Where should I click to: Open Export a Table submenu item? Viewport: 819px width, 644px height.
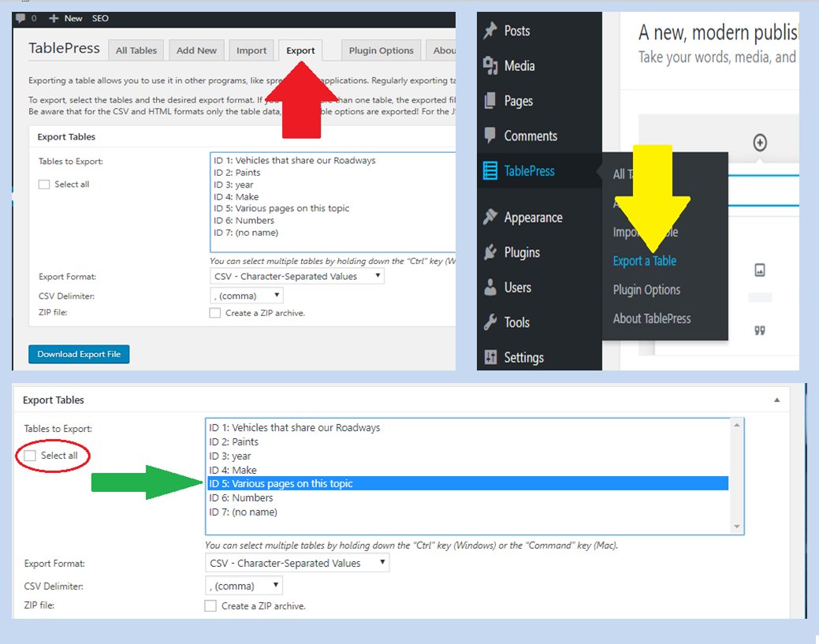tap(645, 261)
